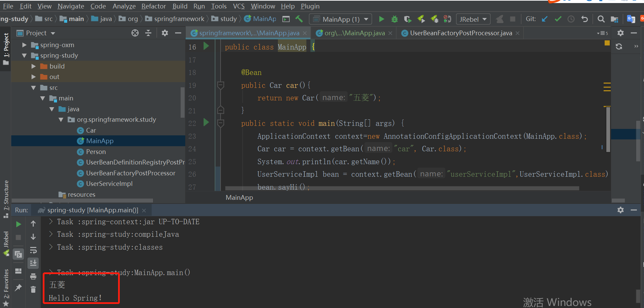Click the editor's horizontal scrollbar
This screenshot has height=308, width=644.
tap(402, 188)
